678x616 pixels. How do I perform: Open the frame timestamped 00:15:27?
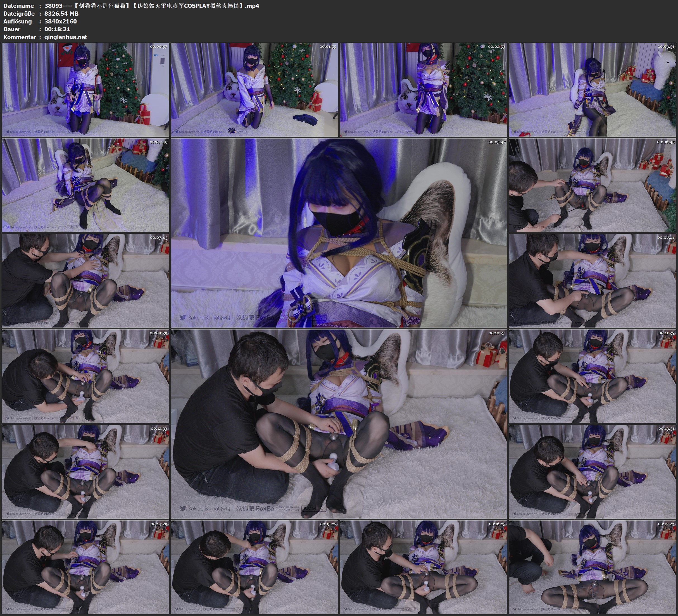click(254, 567)
